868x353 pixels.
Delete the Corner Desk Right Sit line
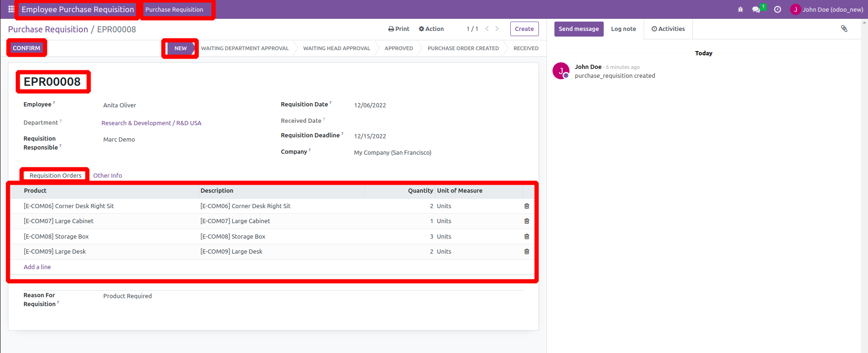click(527, 206)
